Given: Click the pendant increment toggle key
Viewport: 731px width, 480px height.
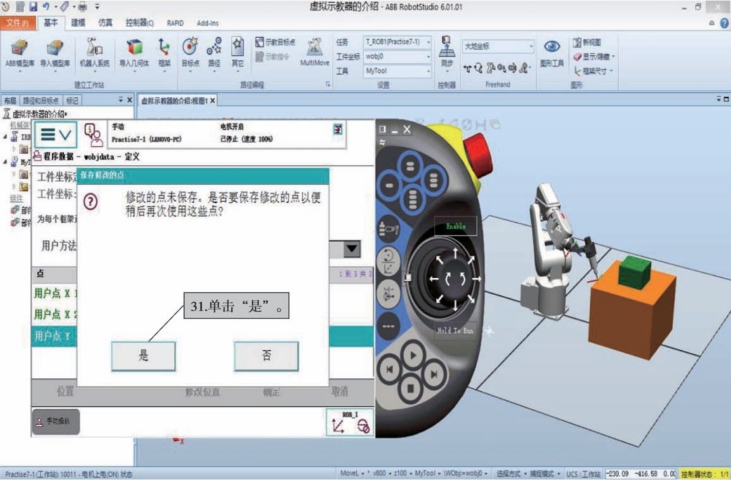Looking at the screenshot, I should click(x=388, y=327).
